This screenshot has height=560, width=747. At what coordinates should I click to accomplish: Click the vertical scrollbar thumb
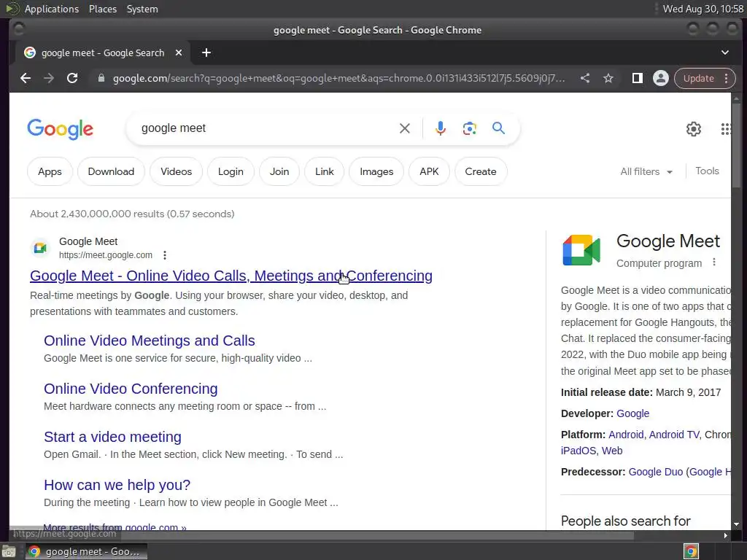(x=737, y=145)
